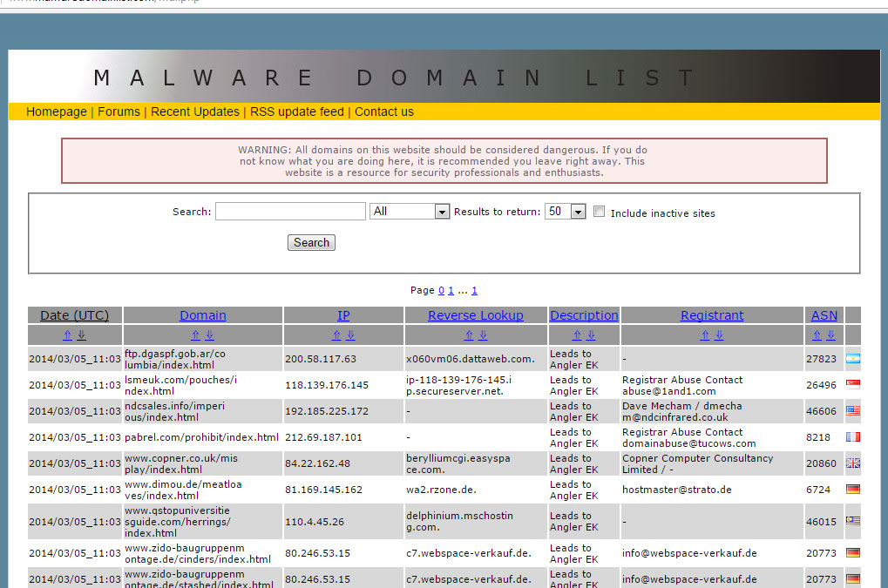Image resolution: width=888 pixels, height=588 pixels.
Task: Sort Reverse Lookup column ascending arrow
Action: pyautogui.click(x=468, y=335)
